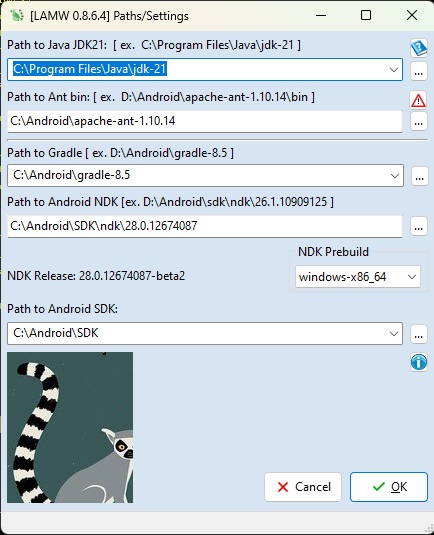Expand the Gradle path dropdown
The width and height of the screenshot is (434, 535).
(x=395, y=176)
